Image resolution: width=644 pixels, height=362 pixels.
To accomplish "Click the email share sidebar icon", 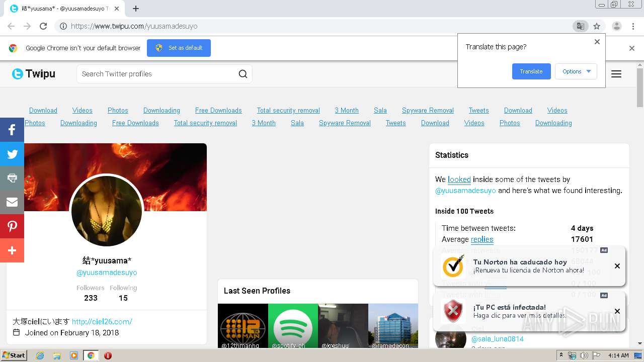I will [x=12, y=202].
